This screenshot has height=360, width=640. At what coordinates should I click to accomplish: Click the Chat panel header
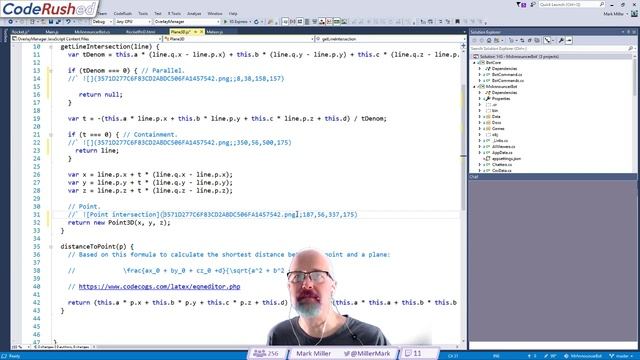coord(553,177)
